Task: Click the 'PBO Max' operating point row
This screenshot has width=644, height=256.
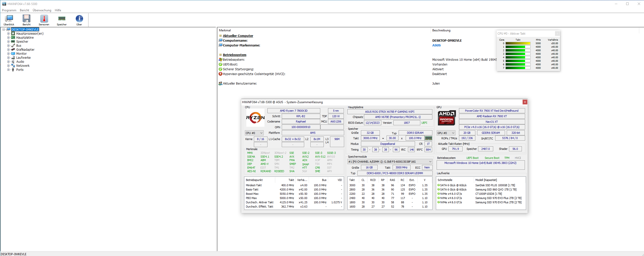Action: (x=294, y=198)
